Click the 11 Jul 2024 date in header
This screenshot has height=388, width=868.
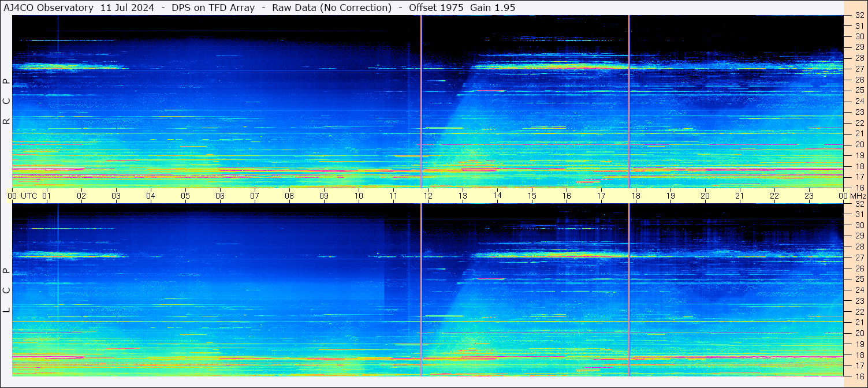131,8
